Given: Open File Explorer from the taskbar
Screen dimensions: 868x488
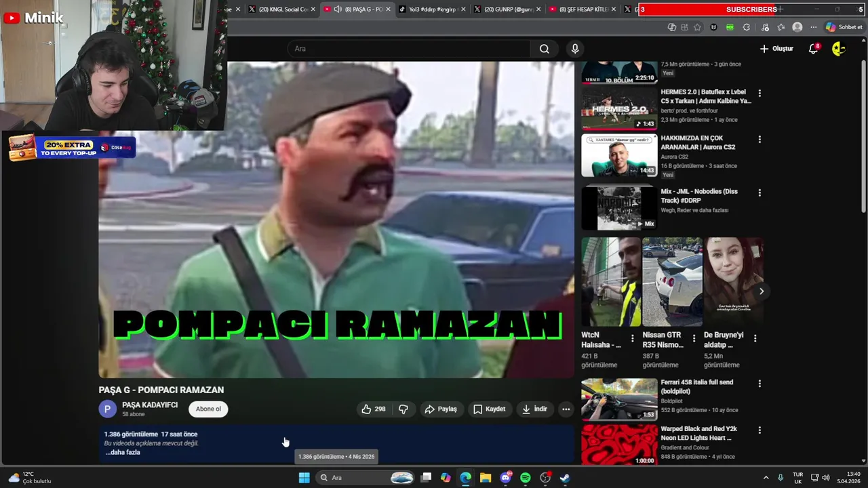Looking at the screenshot, I should (486, 478).
